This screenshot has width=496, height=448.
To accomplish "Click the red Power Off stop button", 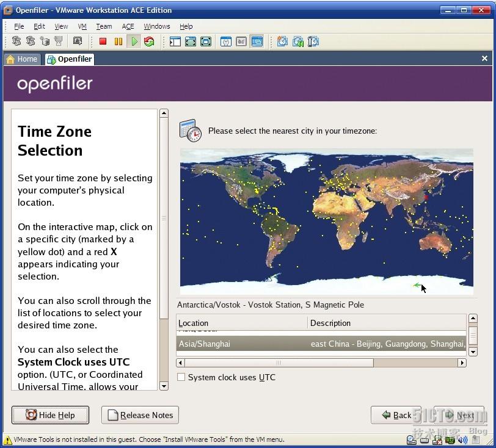I will [103, 42].
